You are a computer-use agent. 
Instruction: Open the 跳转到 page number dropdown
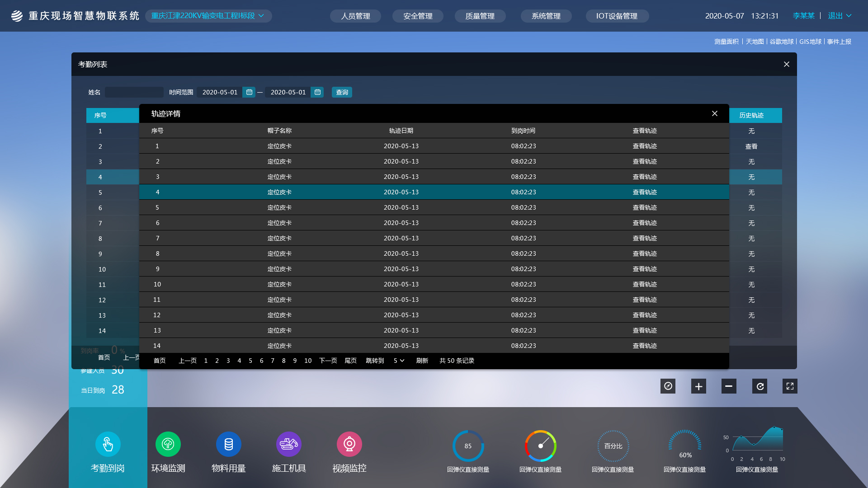(399, 361)
